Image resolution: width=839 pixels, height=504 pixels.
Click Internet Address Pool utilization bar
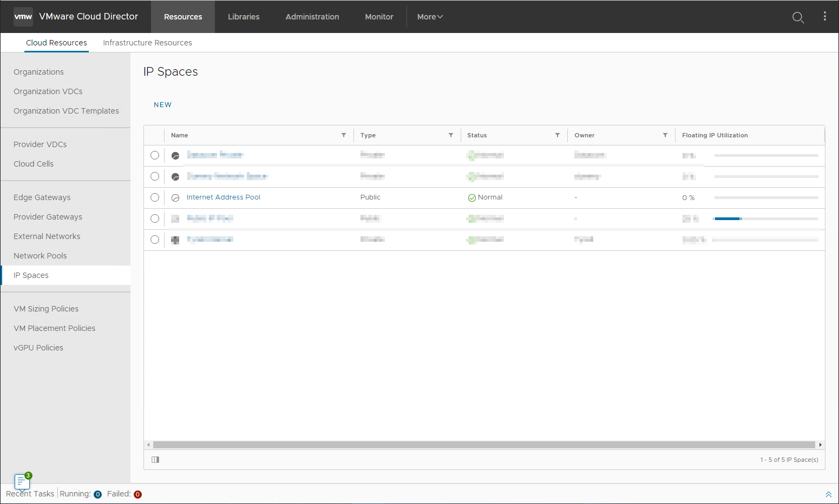point(766,198)
